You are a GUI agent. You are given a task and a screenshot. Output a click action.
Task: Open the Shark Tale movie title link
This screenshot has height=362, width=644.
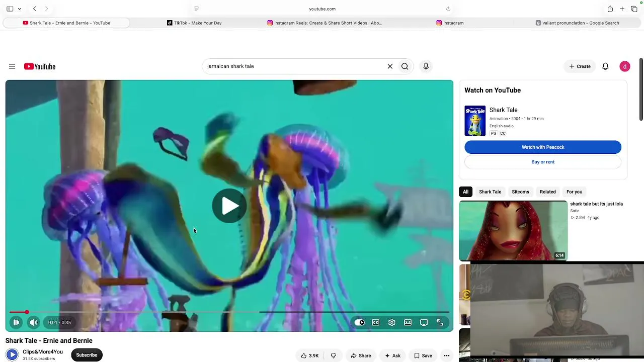coord(503,110)
